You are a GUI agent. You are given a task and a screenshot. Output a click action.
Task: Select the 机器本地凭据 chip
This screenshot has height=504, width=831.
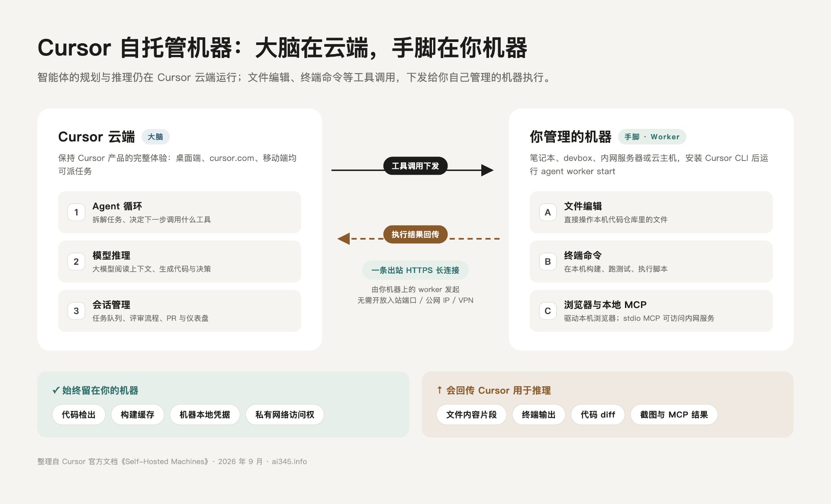coord(205,414)
